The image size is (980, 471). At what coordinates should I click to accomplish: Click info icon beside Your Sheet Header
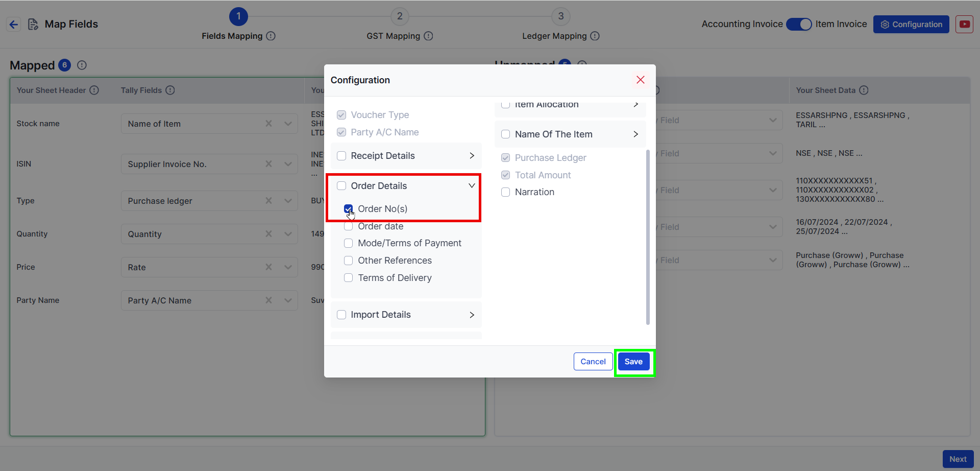coord(94,90)
